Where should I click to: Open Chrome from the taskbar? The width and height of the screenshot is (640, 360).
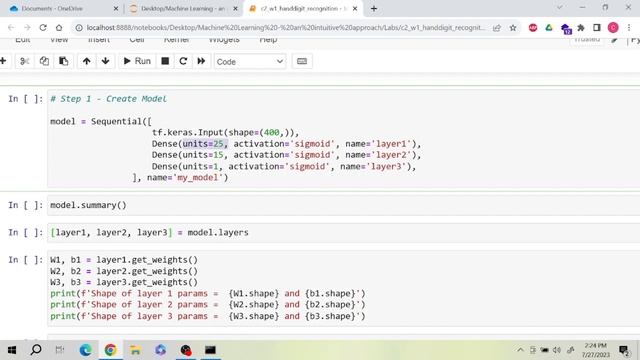[110, 350]
